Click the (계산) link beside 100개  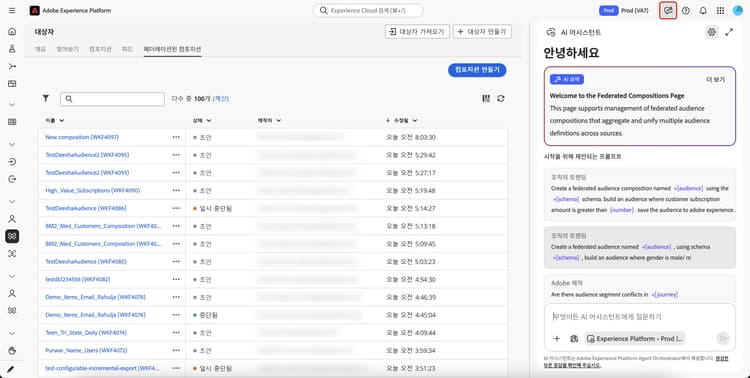(221, 99)
